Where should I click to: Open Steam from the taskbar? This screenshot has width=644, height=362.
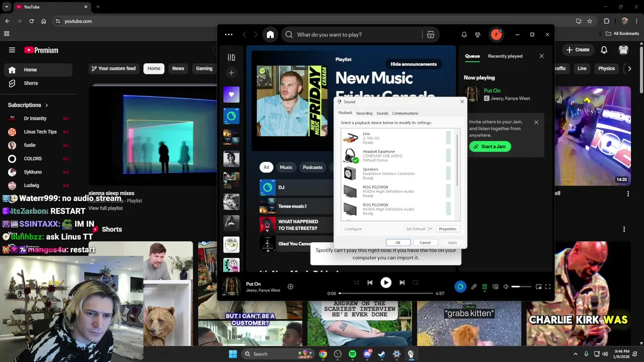(381, 354)
